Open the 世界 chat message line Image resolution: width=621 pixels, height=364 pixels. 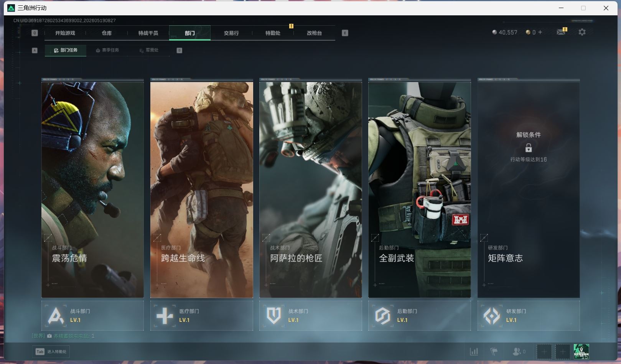[63, 336]
